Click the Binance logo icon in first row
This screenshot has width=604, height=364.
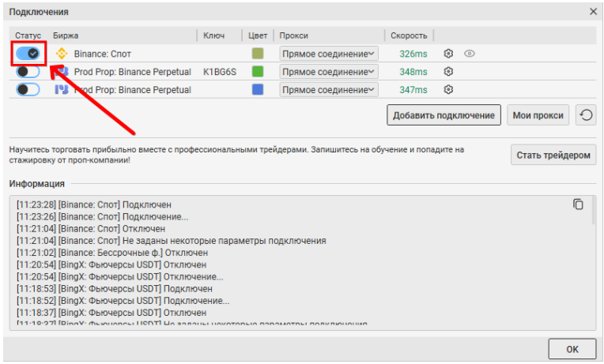(62, 54)
